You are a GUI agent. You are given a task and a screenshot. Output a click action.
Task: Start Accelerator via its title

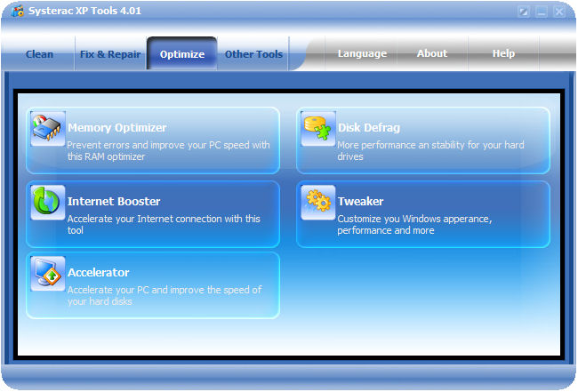[x=99, y=272]
